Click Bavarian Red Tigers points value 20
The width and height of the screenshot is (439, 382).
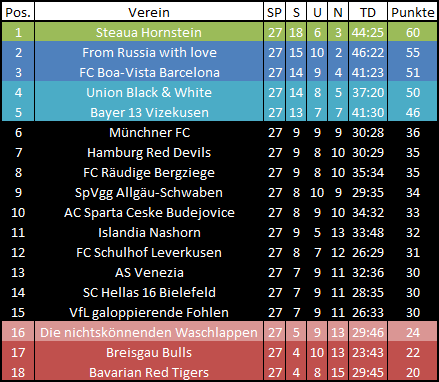point(413,372)
